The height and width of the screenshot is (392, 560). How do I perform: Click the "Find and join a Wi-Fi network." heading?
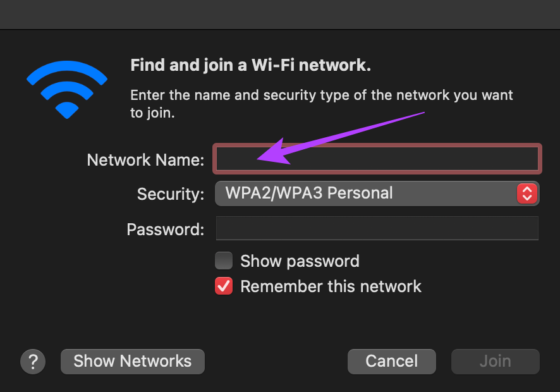pos(251,65)
